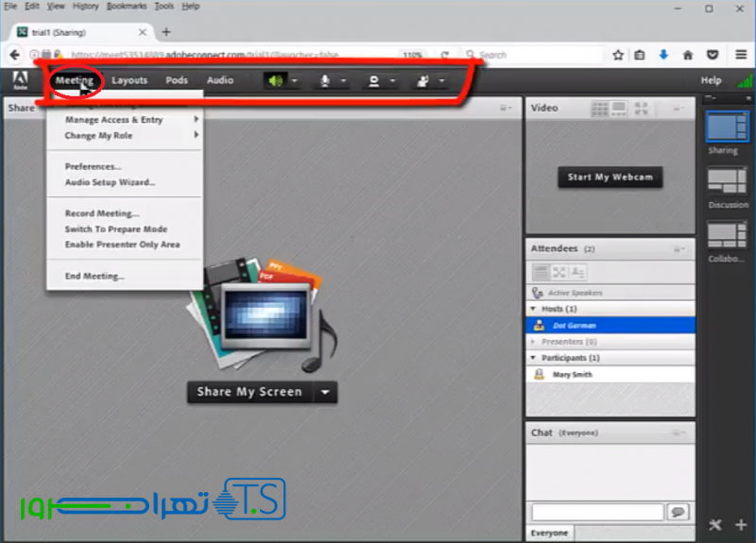The height and width of the screenshot is (543, 756).
Task: Click the raise hand status icon
Action: click(x=422, y=81)
